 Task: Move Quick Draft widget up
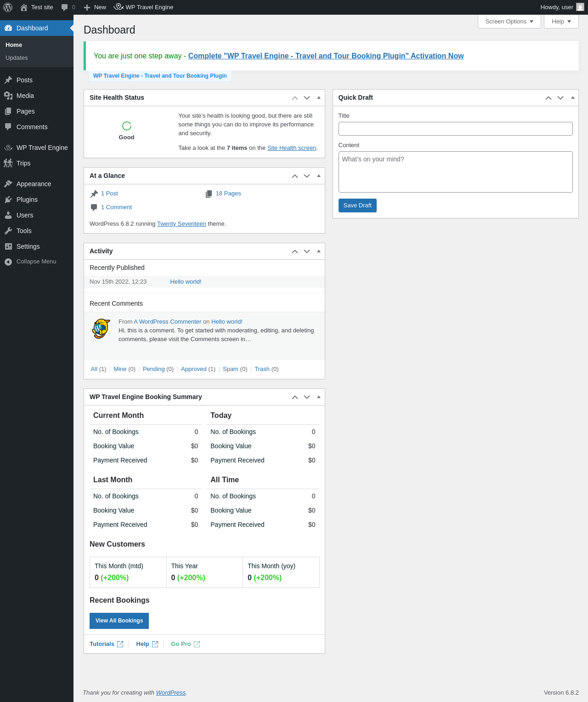[548, 98]
